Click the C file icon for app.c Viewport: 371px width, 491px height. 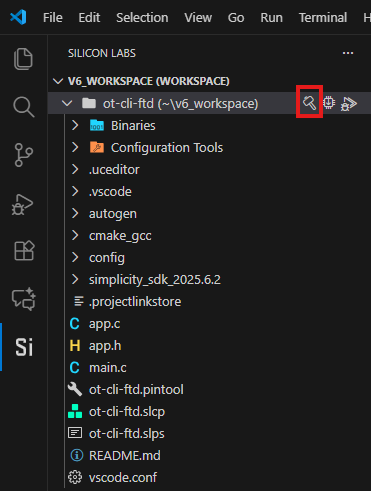pyautogui.click(x=75, y=324)
